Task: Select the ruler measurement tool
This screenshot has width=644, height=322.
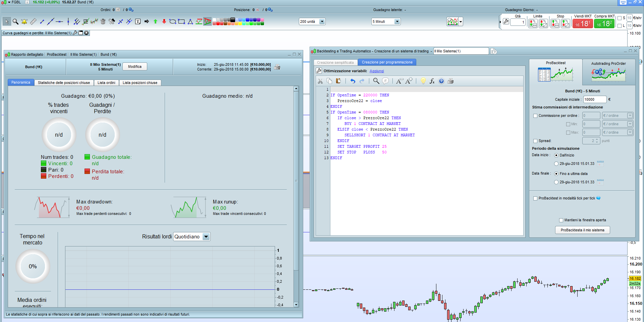Action: [33, 22]
